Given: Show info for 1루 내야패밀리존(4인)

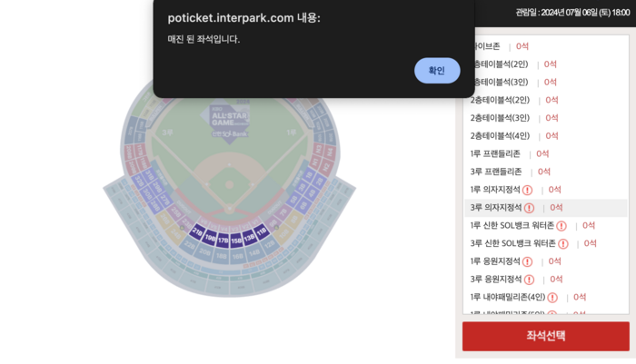Looking at the screenshot, I should [552, 298].
